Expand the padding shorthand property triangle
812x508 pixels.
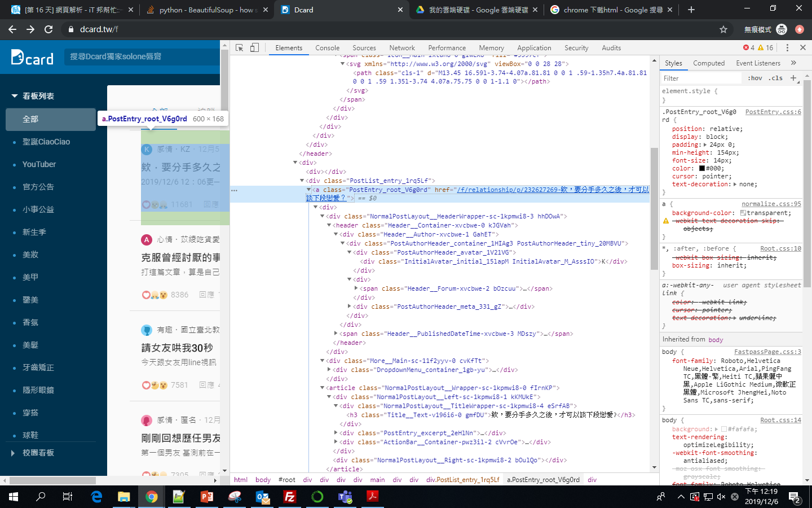(705, 144)
